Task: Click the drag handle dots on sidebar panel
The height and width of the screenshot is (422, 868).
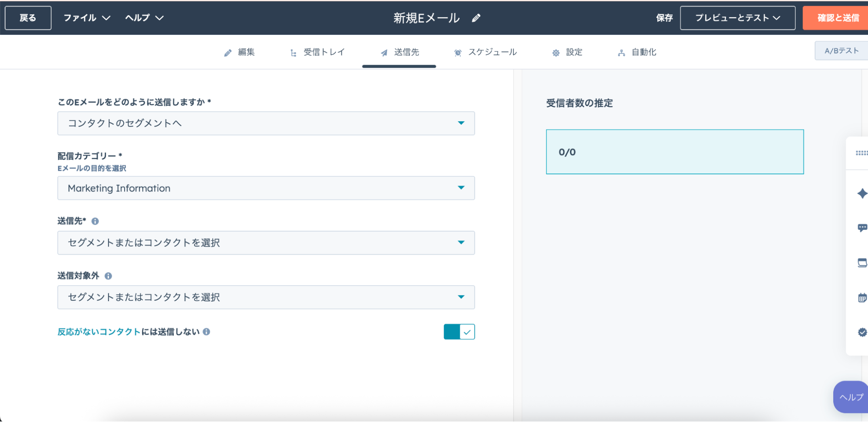Action: tap(861, 153)
